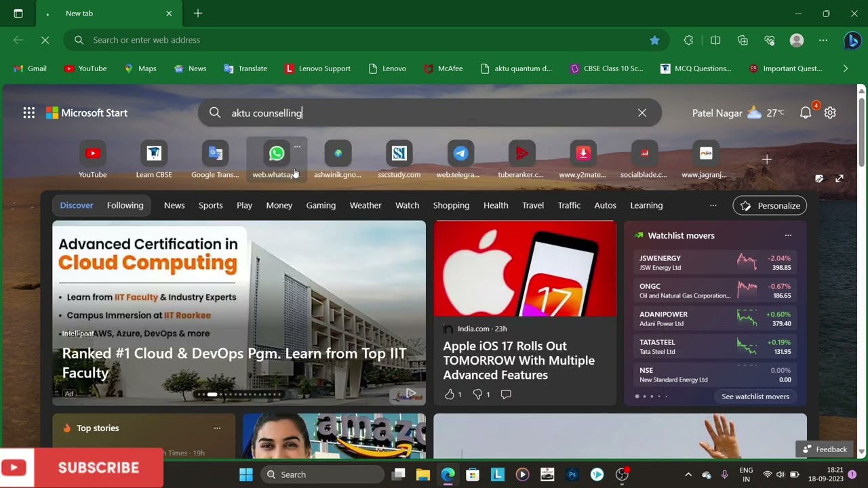The width and height of the screenshot is (868, 488).
Task: Stop loading the page
Action: pyautogui.click(x=45, y=40)
